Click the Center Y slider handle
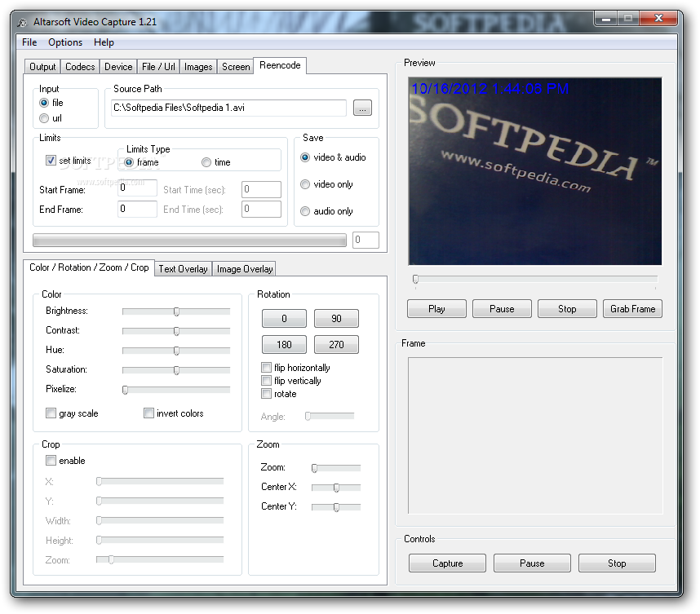This screenshot has width=700, height=614. click(x=336, y=507)
